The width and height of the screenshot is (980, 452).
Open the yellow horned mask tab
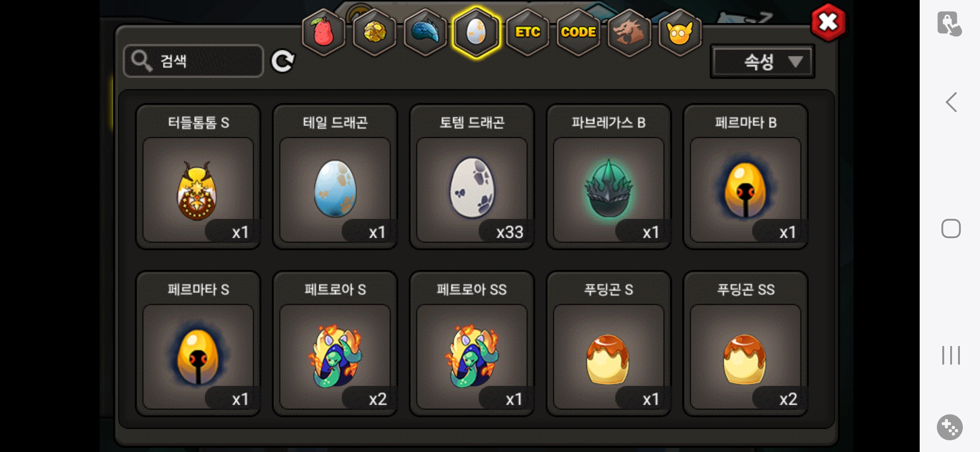[680, 33]
